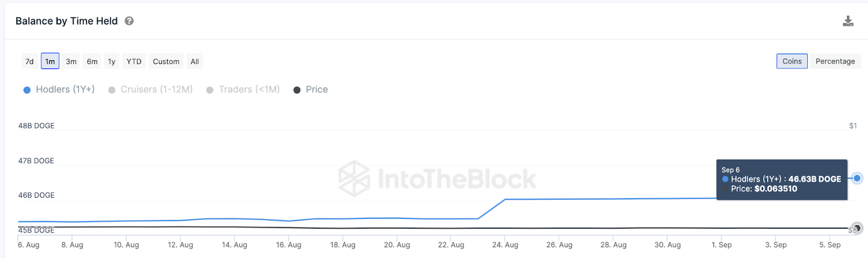Viewport: 868px width, 258px height.
Task: Click the download chart icon
Action: pos(848,21)
